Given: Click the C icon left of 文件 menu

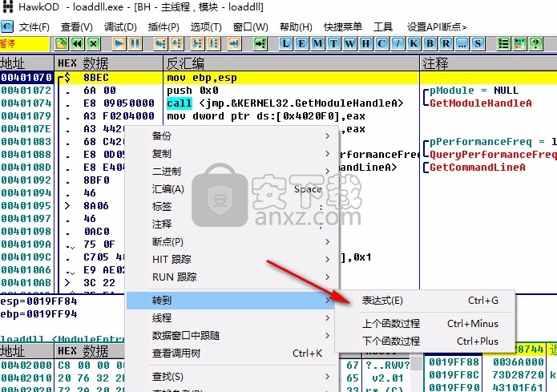Looking at the screenshot, I should pyautogui.click(x=6, y=26).
